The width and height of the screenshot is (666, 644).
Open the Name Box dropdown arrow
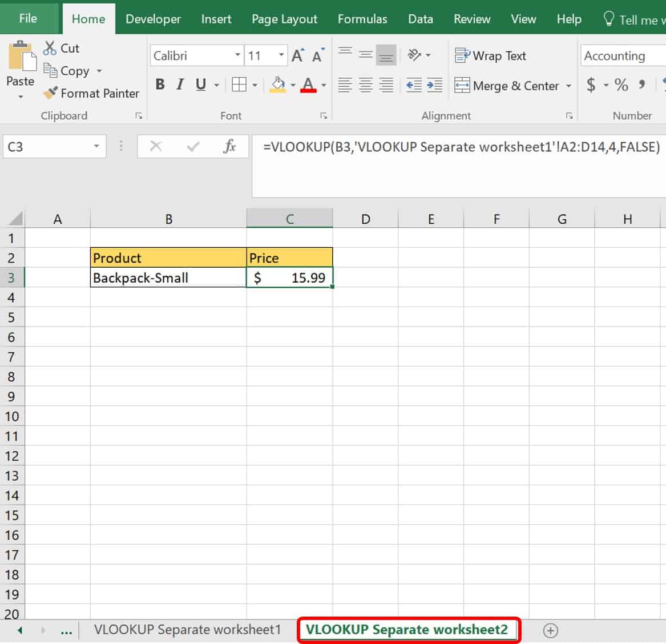click(97, 147)
